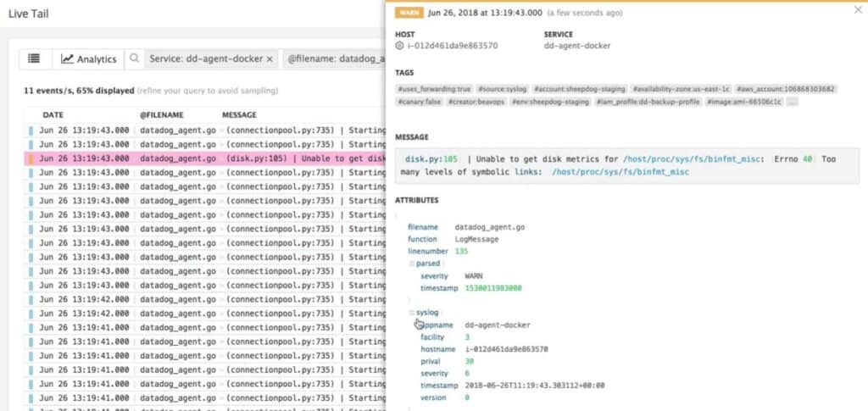868x411 pixels.
Task: Select the #env:sheepdog-staging tag
Action: pyautogui.click(x=550, y=102)
